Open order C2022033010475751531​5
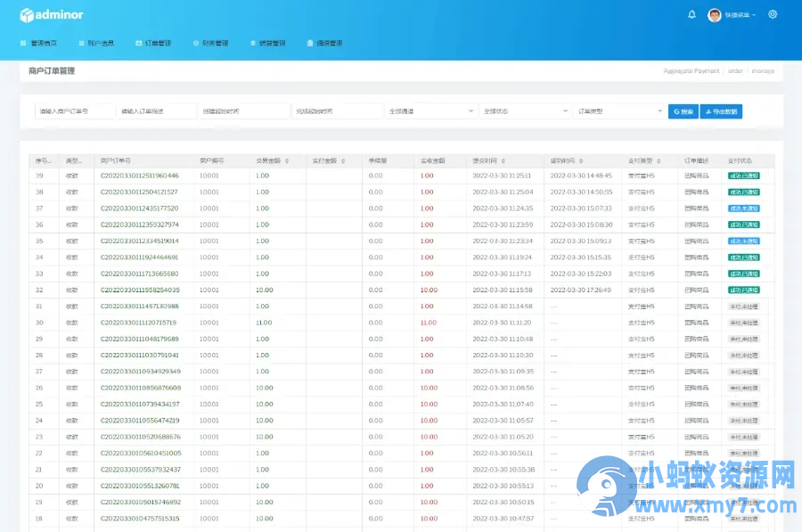802x532 pixels. point(140,519)
